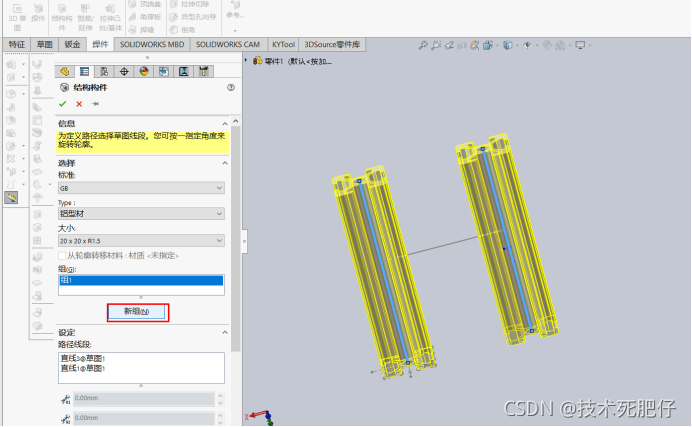Expand the 零件1 flyout tree arrow
Image resolution: width=692 pixels, height=427 pixels.
pyautogui.click(x=246, y=60)
